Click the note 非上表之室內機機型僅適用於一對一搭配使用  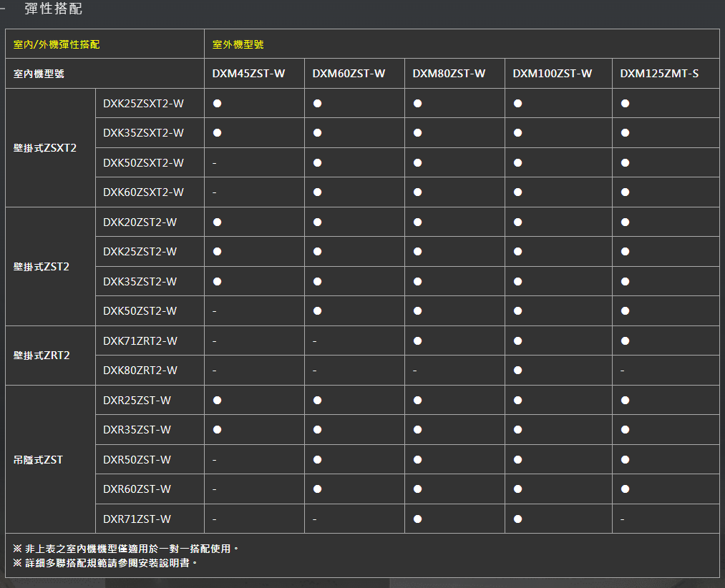pos(125,549)
